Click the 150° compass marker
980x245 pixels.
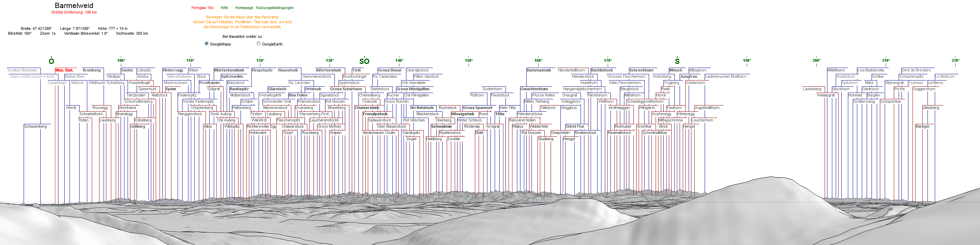tap(469, 60)
